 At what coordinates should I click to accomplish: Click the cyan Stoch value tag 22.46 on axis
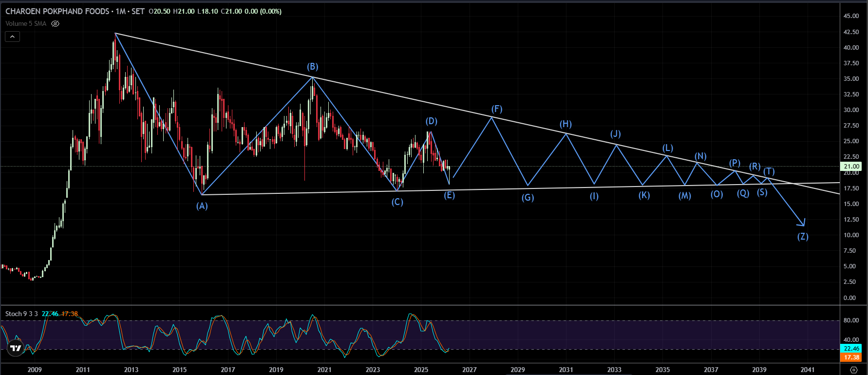[851, 349]
